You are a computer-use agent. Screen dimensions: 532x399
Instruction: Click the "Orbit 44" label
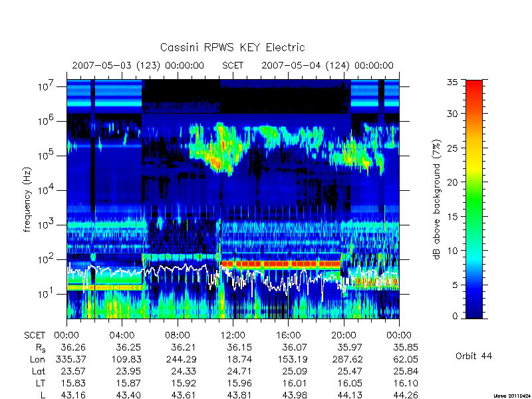coord(473,356)
